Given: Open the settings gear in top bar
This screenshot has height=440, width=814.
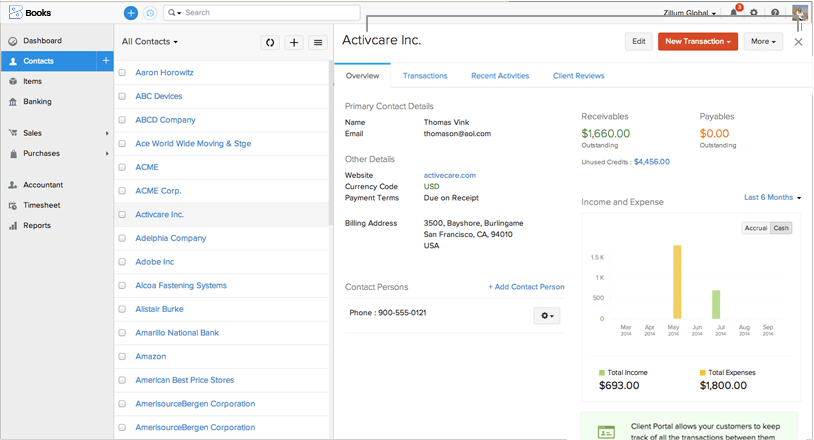Looking at the screenshot, I should coord(754,13).
